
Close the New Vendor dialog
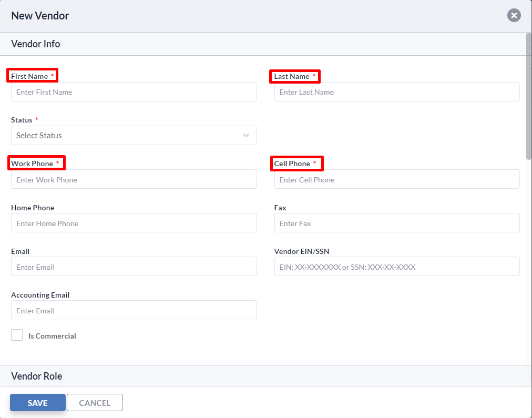tap(514, 15)
